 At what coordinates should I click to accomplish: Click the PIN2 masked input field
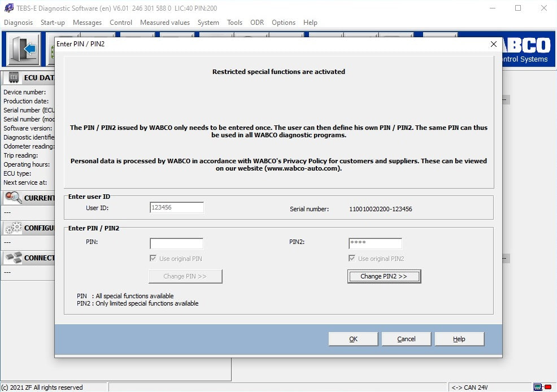pyautogui.click(x=375, y=243)
